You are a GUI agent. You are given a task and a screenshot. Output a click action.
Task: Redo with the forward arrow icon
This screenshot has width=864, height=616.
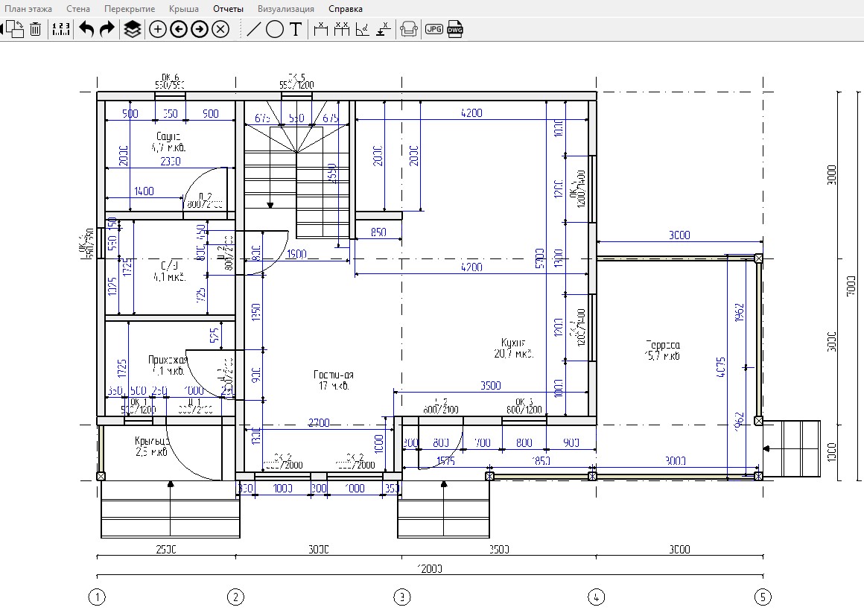tap(107, 29)
